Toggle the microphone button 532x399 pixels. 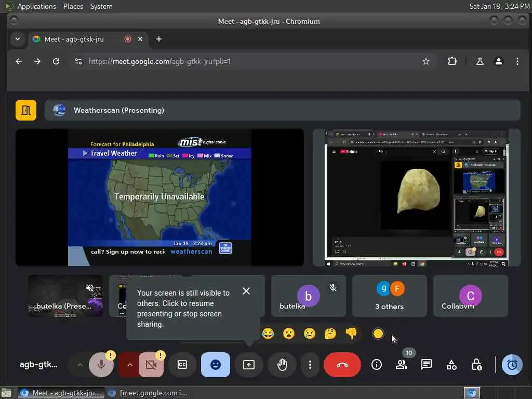point(101,365)
